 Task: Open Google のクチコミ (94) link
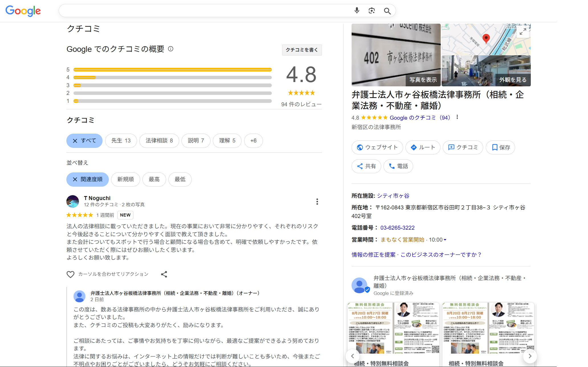[420, 118]
